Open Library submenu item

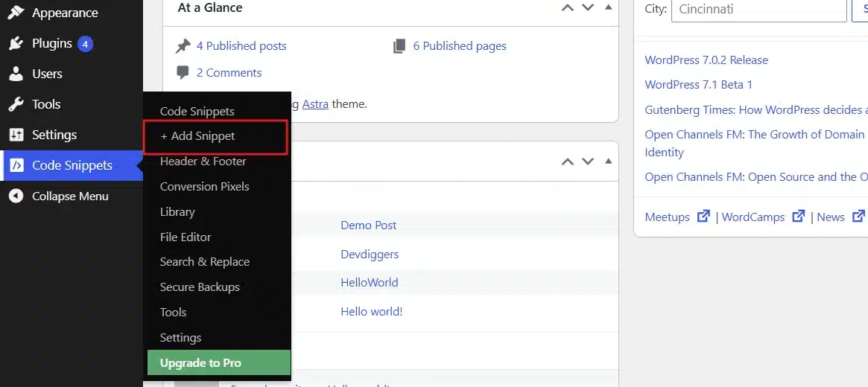click(177, 212)
